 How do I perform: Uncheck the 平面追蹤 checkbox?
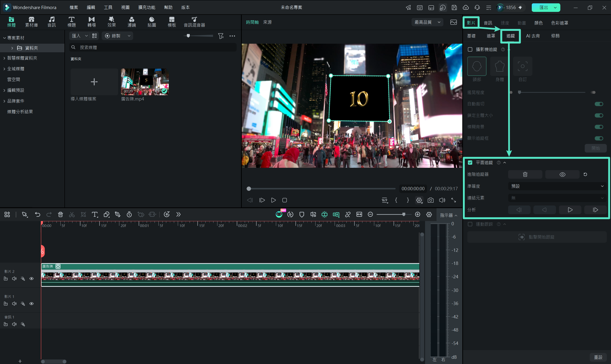coord(470,163)
